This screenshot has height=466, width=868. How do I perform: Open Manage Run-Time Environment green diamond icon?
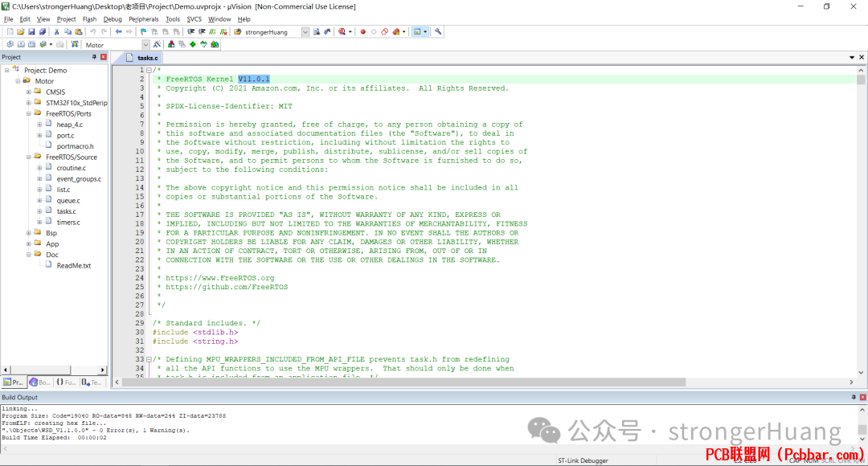[x=193, y=44]
